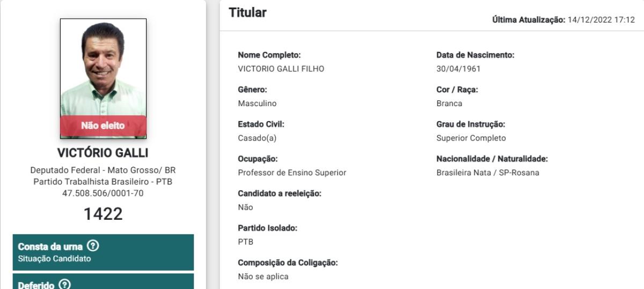Click the Brasileira Nata / SP-Rosana value
This screenshot has height=289, width=644.
click(x=488, y=173)
